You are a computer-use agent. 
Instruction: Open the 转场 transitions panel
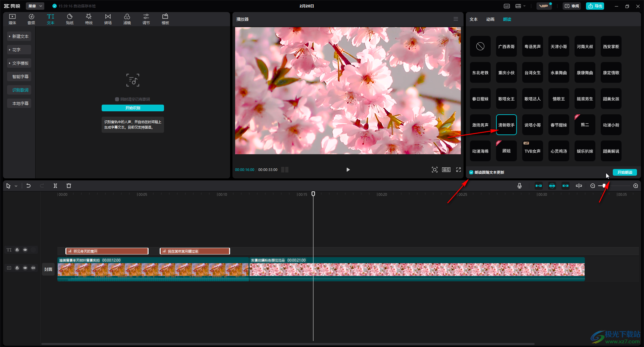pos(108,19)
